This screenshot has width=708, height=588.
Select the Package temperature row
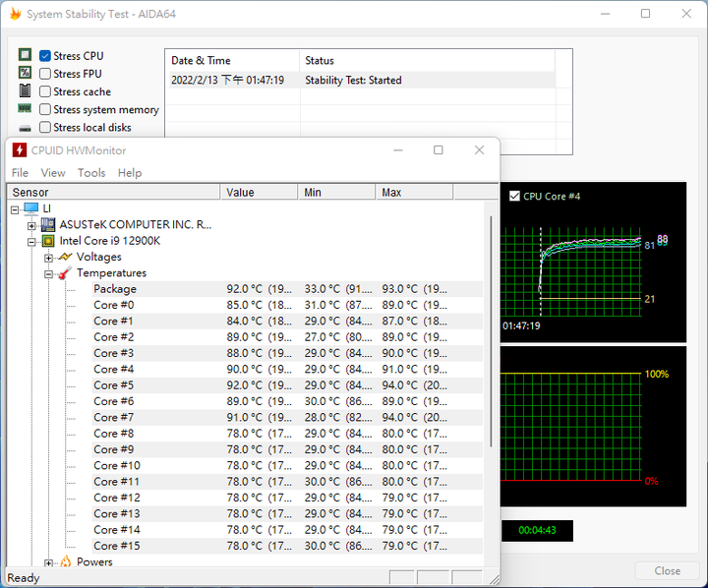287,288
